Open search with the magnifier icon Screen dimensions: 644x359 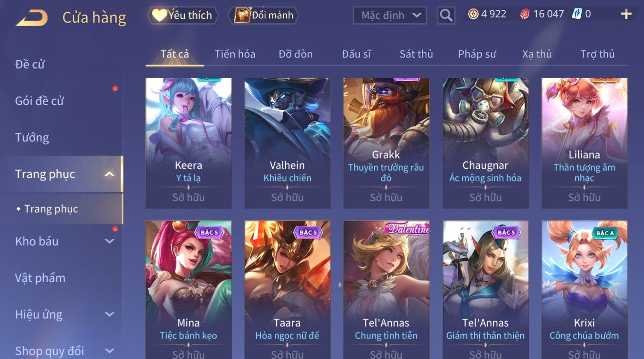(x=446, y=16)
